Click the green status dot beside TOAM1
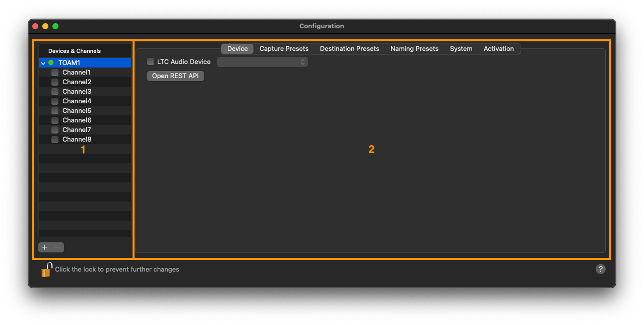This screenshot has height=325, width=644. [51, 63]
